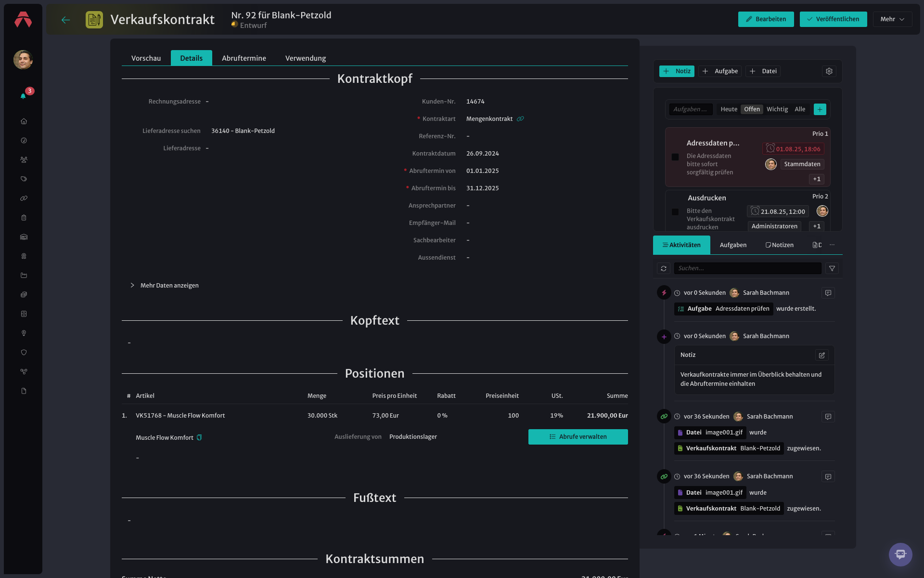Open the chain link icon in sidebar

point(24,198)
